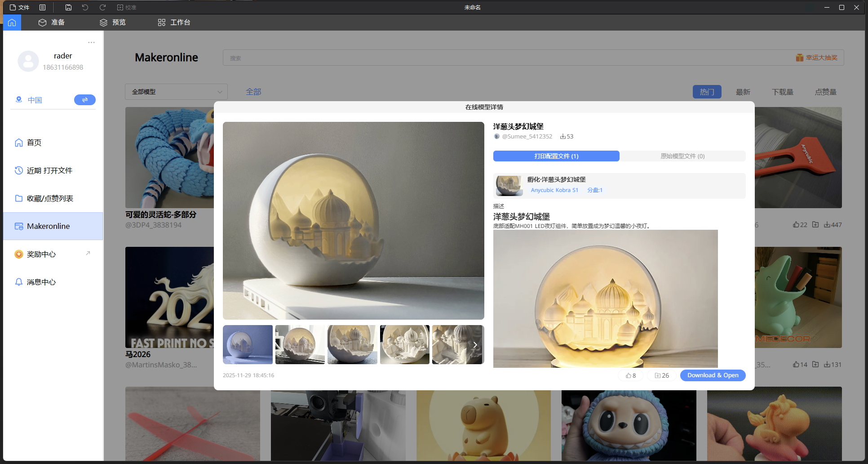The width and height of the screenshot is (868, 464).
Task: Open the 马2026 model card
Action: coord(169,297)
